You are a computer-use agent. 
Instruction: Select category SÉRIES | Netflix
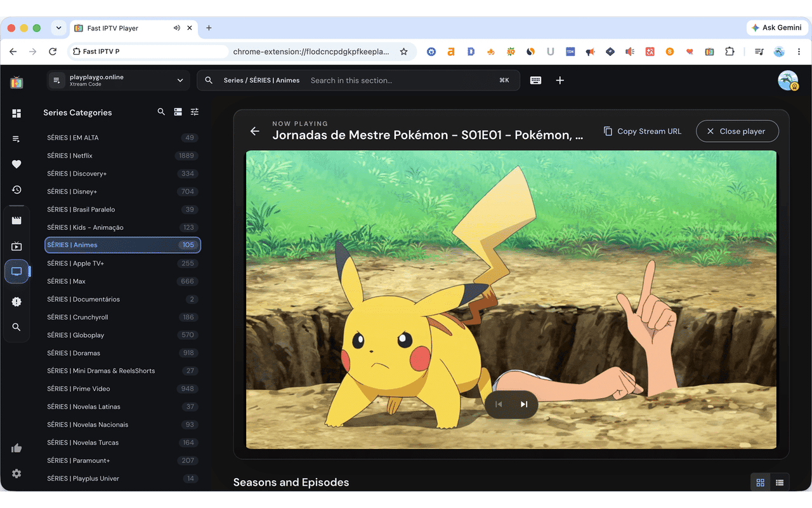point(122,156)
